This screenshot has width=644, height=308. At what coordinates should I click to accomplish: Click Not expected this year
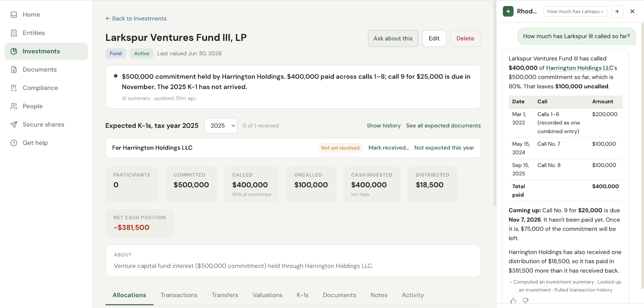444,148
